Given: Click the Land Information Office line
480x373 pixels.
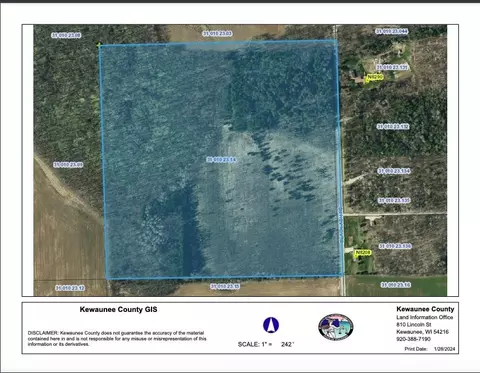Looking at the screenshot, I should (x=425, y=317).
